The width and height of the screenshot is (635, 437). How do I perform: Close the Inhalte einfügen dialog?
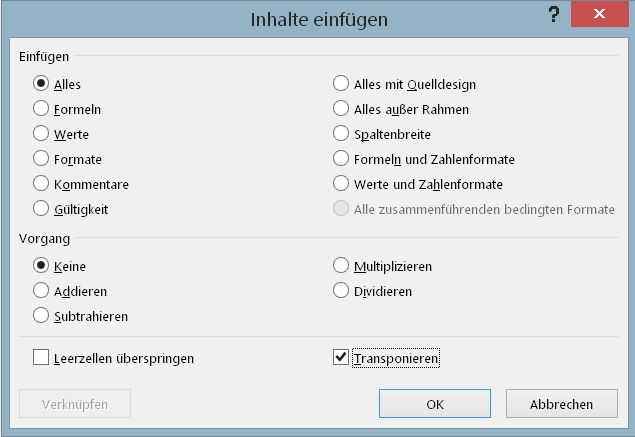click(x=598, y=16)
